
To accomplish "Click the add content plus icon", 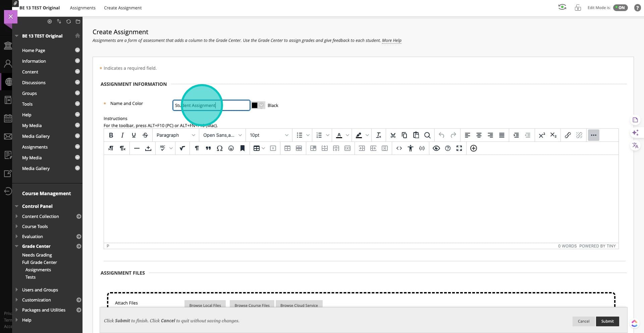I will point(474,148).
